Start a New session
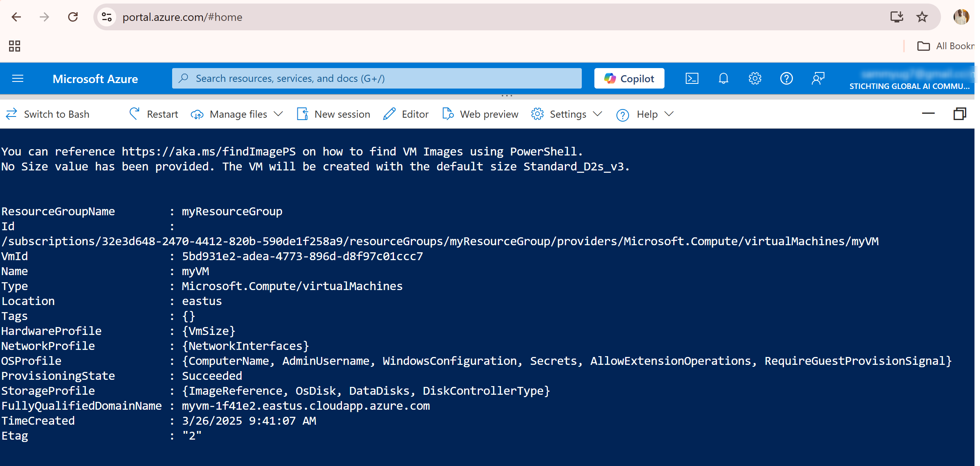The width and height of the screenshot is (980, 466). coord(333,114)
